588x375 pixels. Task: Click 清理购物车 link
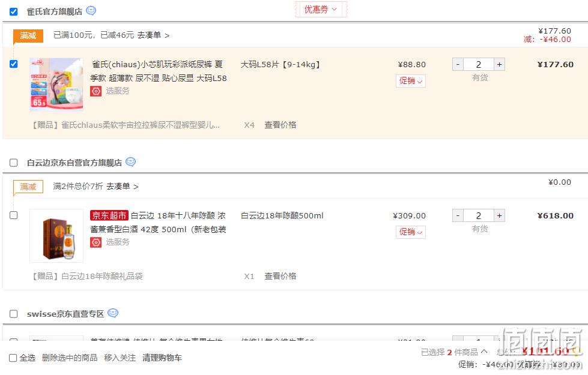click(x=162, y=358)
